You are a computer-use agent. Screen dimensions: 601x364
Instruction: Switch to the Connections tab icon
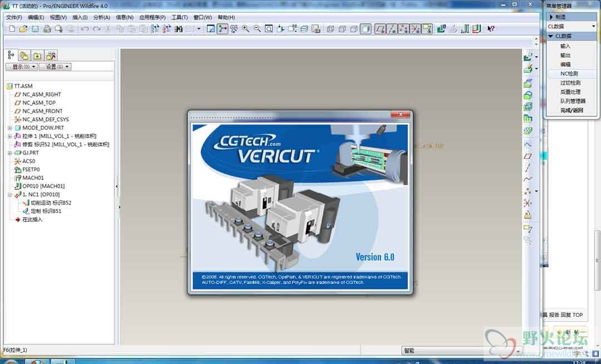[51, 56]
